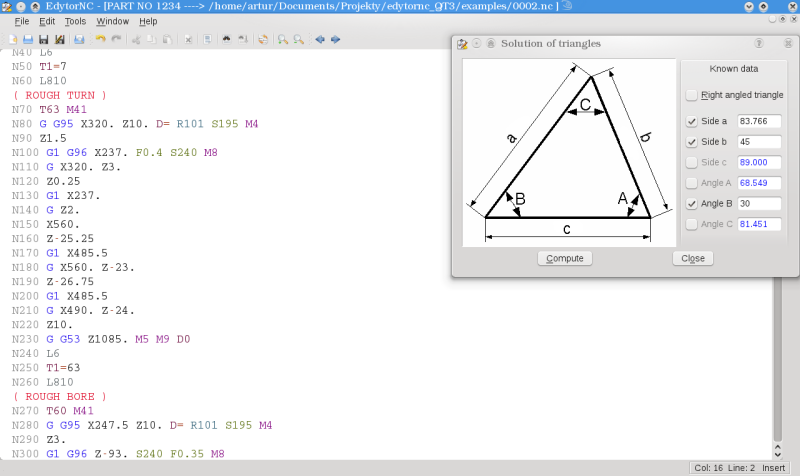The image size is (800, 476).
Task: Enable the Right angled triangle checkbox
Action: tap(691, 95)
